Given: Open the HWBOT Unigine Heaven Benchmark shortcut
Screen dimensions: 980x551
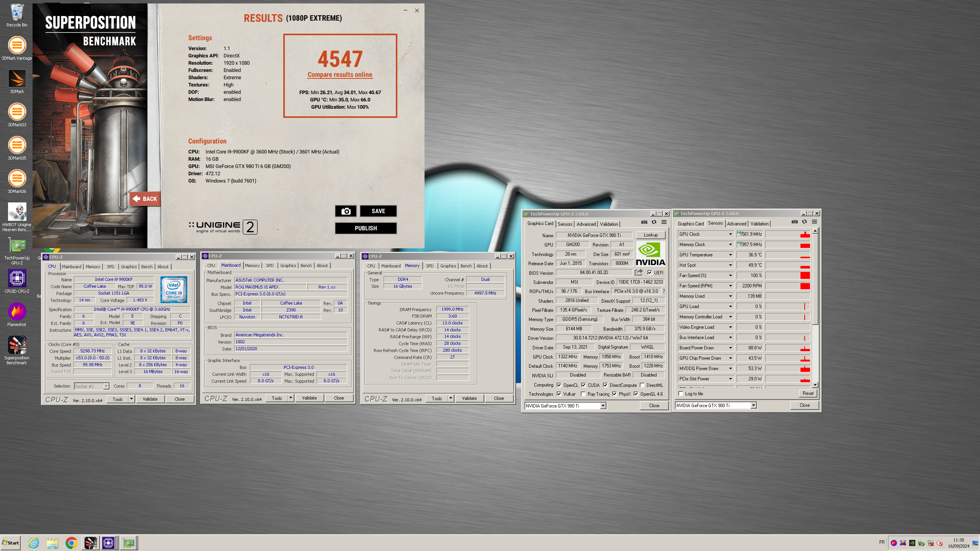Looking at the screenshot, I should pyautogui.click(x=17, y=217).
